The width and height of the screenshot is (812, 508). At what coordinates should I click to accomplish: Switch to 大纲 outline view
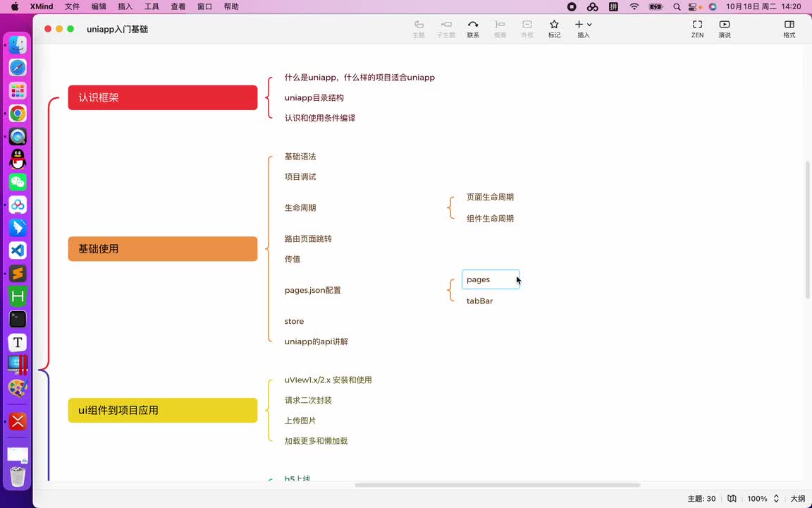tap(797, 499)
